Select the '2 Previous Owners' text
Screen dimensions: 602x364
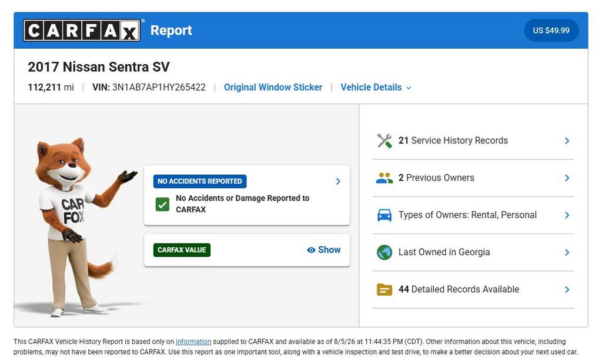click(436, 178)
